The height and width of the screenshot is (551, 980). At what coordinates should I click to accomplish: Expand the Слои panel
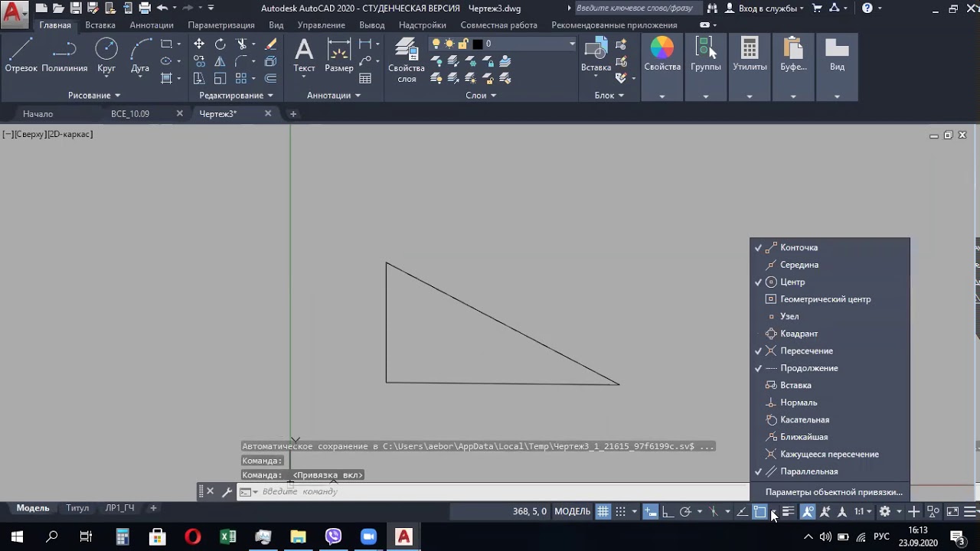(481, 95)
